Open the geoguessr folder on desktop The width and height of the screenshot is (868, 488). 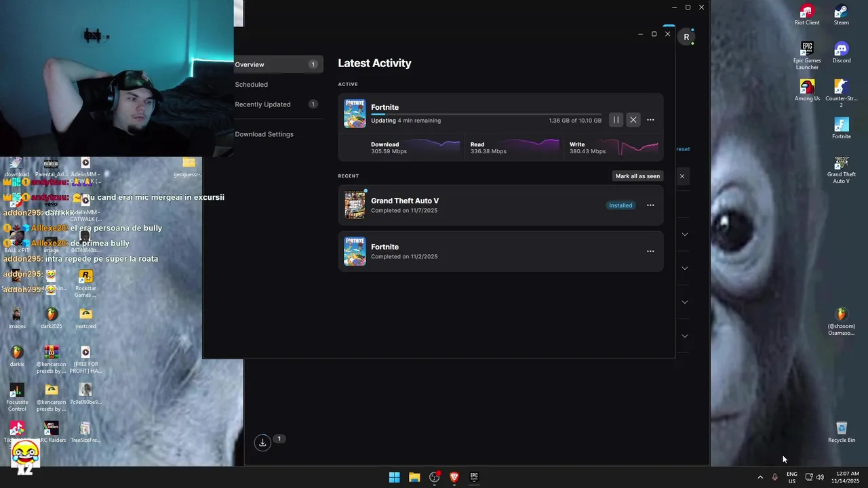pos(189,167)
